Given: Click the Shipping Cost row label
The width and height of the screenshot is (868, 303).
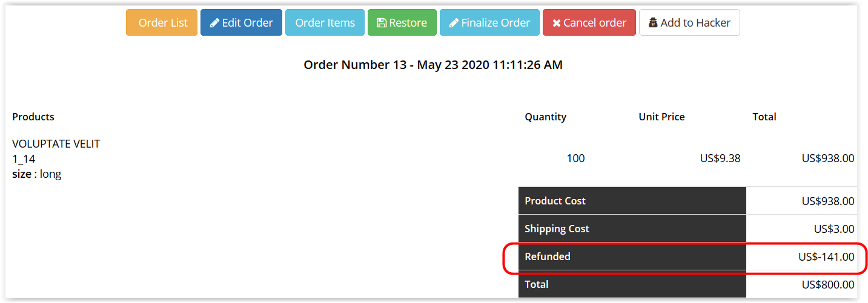Looking at the screenshot, I should tap(557, 229).
